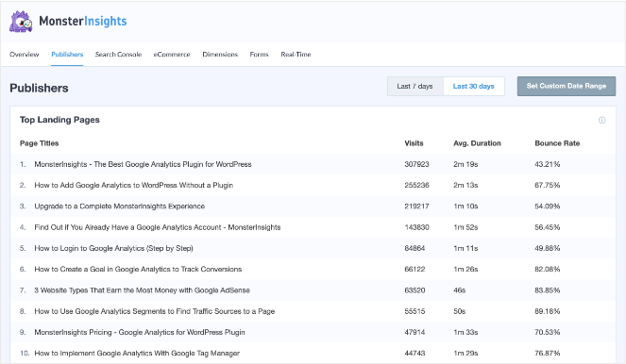Click 'Find Out if You Already Have' title
This screenshot has height=364, width=626.
pyautogui.click(x=158, y=227)
